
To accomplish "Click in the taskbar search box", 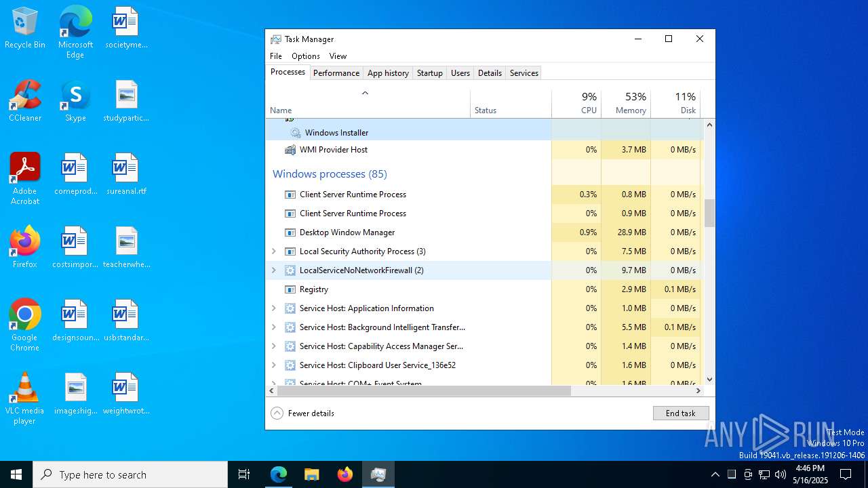I will pyautogui.click(x=130, y=474).
